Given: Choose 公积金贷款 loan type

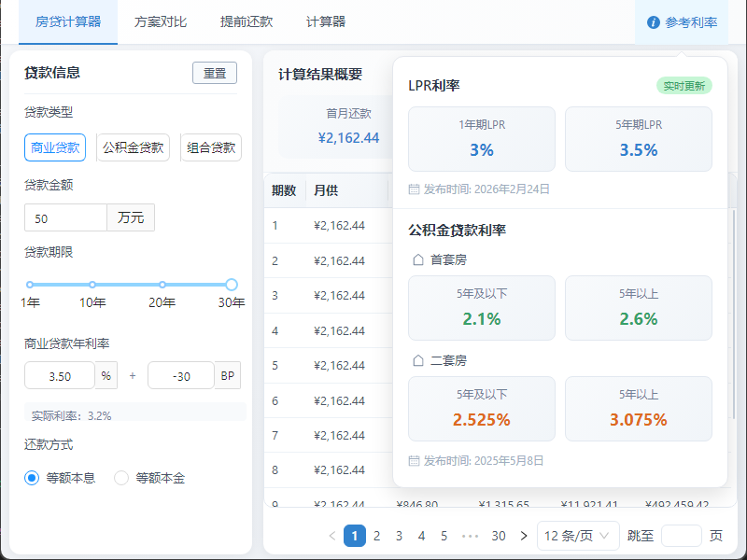Looking at the screenshot, I should coord(134,147).
